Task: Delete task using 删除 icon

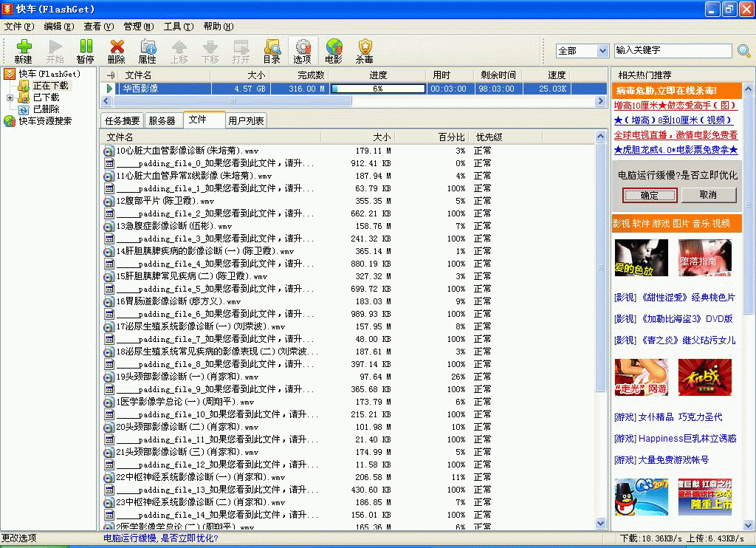Action: [x=116, y=52]
